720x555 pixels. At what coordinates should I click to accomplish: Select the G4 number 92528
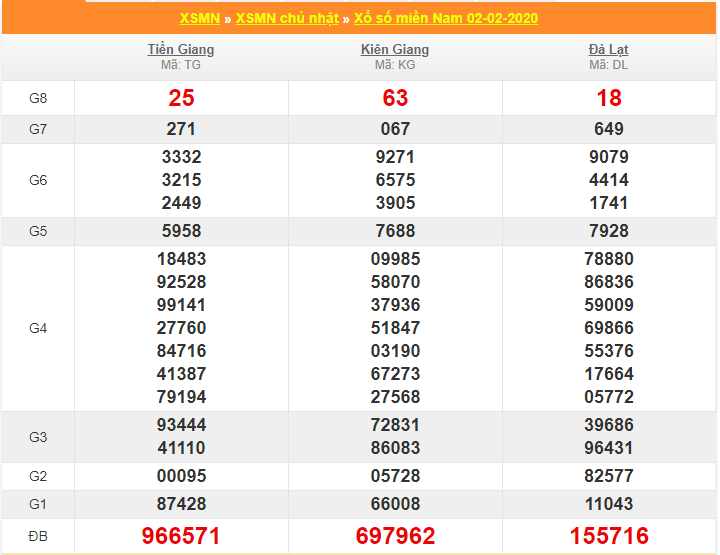[x=181, y=282]
